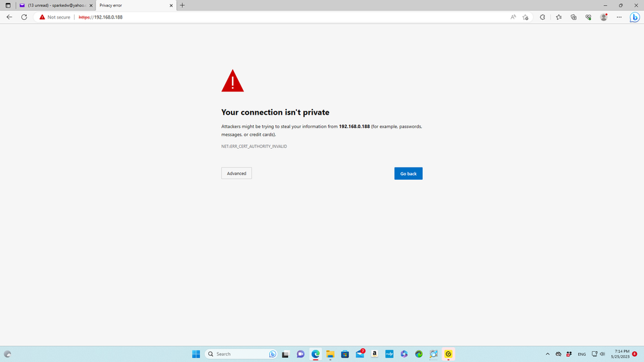Click the NET::ERR_CERT_AUTHORITY_INVALID error code
The width and height of the screenshot is (644, 362).
pos(254,146)
